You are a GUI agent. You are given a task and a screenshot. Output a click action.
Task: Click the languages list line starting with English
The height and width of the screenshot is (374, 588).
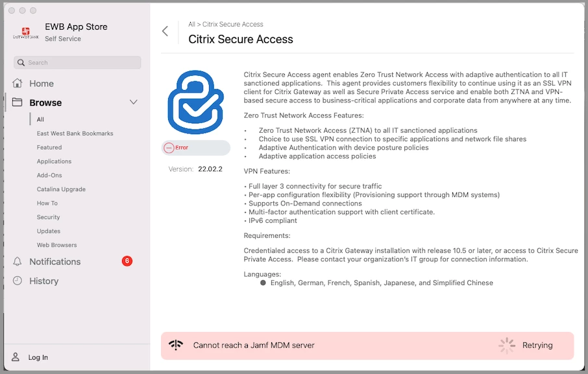382,283
